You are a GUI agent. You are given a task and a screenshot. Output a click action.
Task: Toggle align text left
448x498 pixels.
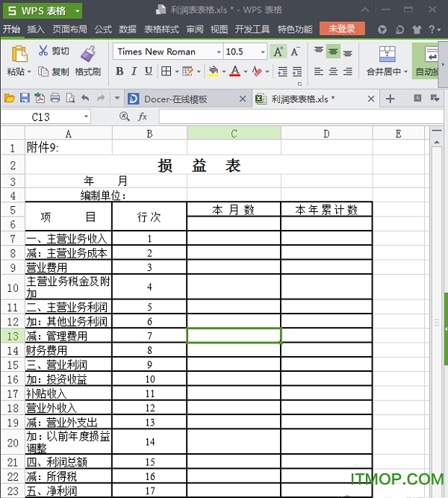click(x=319, y=72)
